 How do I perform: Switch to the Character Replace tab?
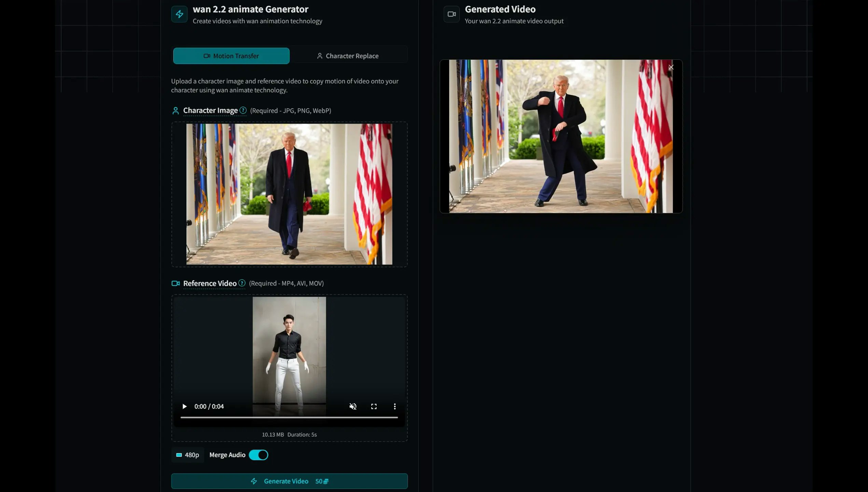coord(348,56)
